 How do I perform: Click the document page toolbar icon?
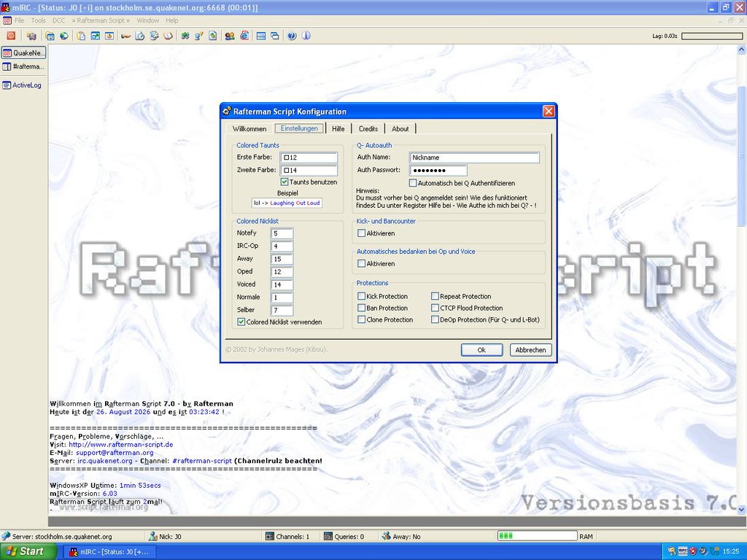tap(212, 36)
